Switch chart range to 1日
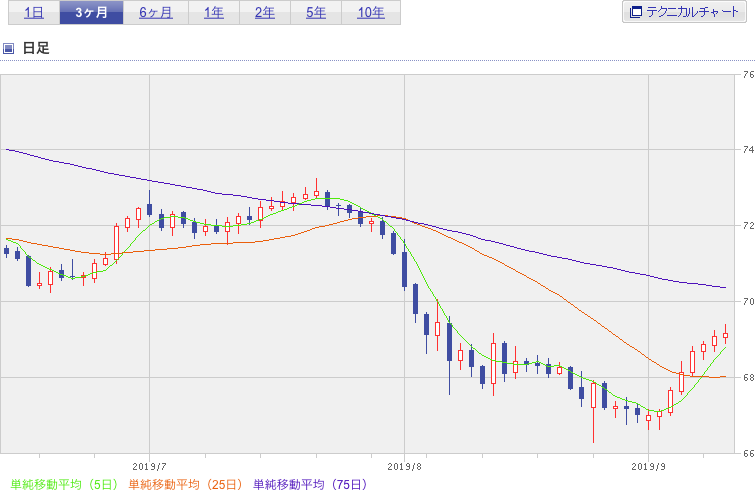 coord(34,13)
